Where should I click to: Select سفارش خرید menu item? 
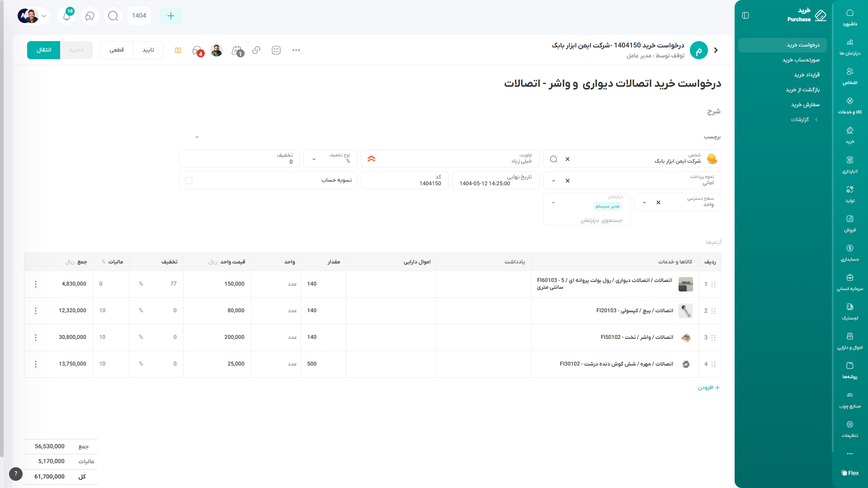(x=805, y=105)
